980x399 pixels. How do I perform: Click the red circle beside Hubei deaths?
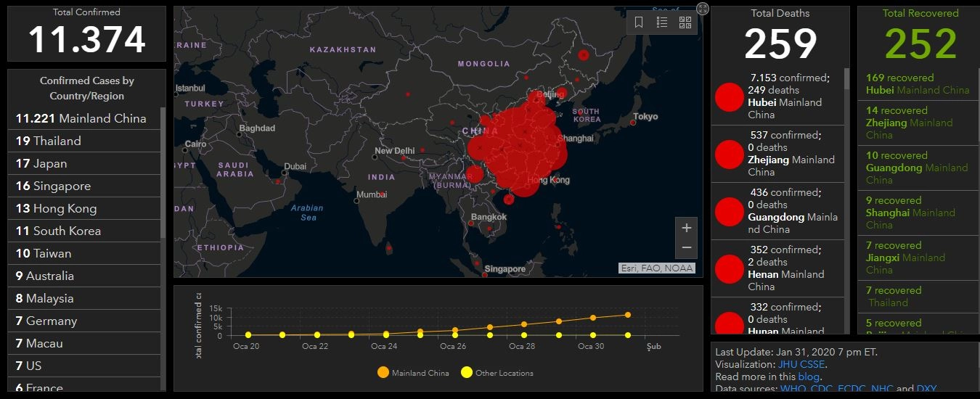(729, 97)
